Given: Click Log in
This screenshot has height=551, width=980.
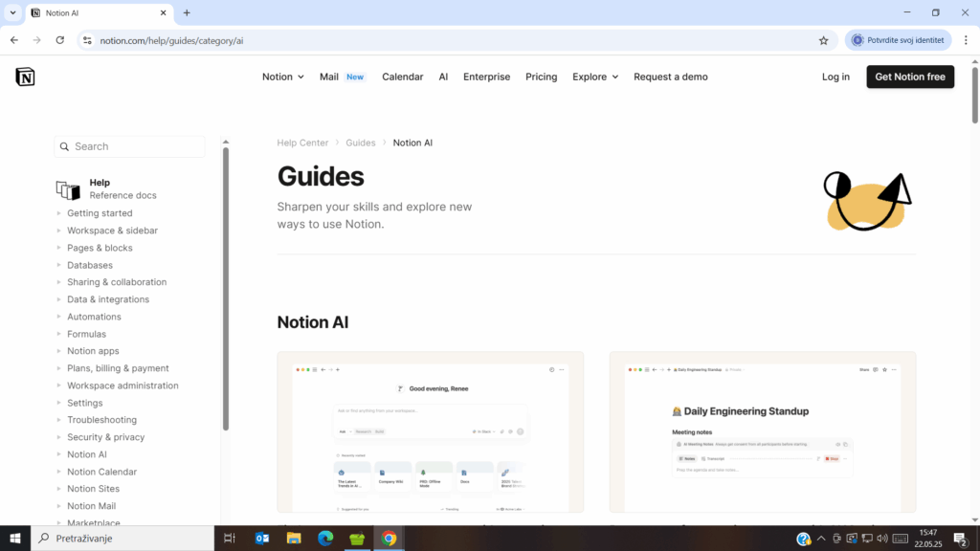Looking at the screenshot, I should point(835,77).
